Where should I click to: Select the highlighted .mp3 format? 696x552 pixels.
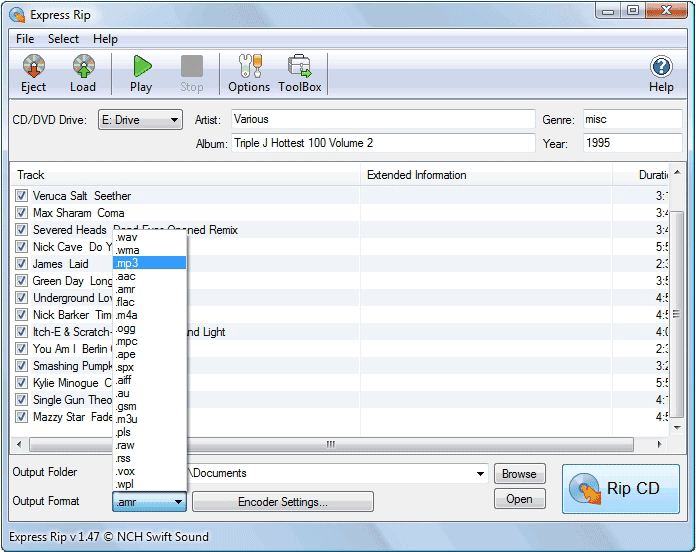pyautogui.click(x=150, y=263)
